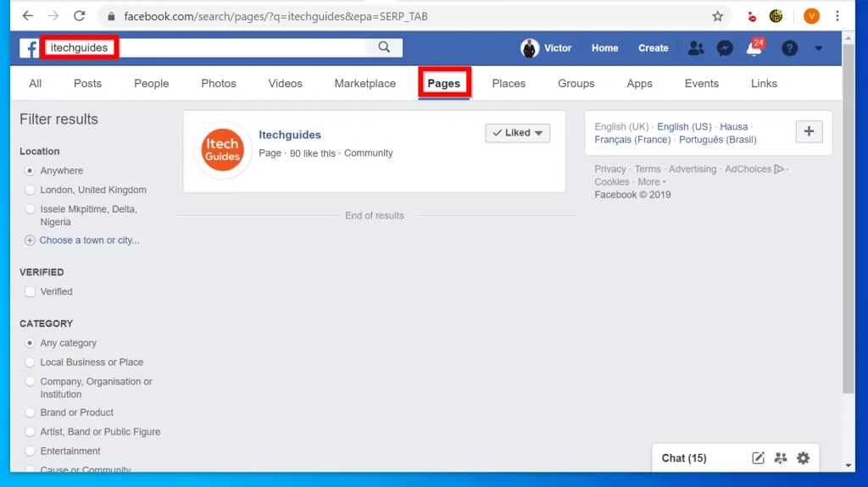Bookmark this page with the star

(717, 16)
